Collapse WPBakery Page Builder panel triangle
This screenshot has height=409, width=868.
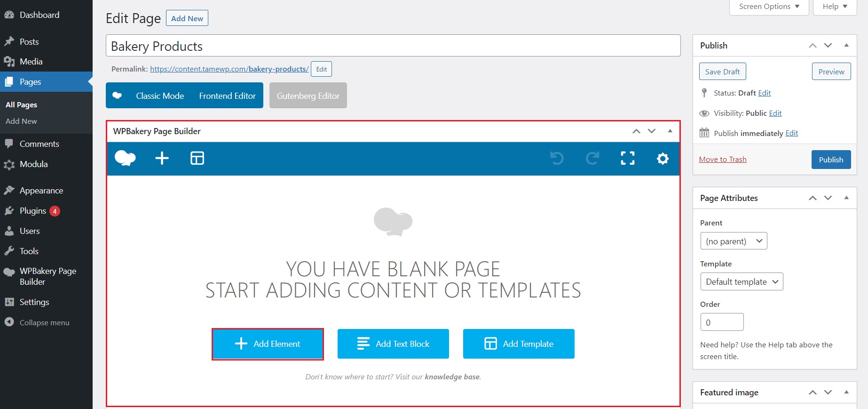click(x=670, y=131)
